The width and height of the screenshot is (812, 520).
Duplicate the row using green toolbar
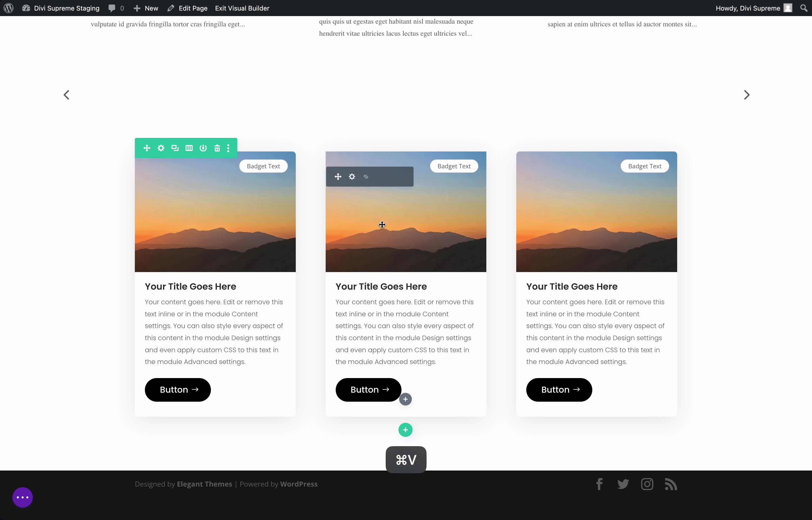coord(175,148)
